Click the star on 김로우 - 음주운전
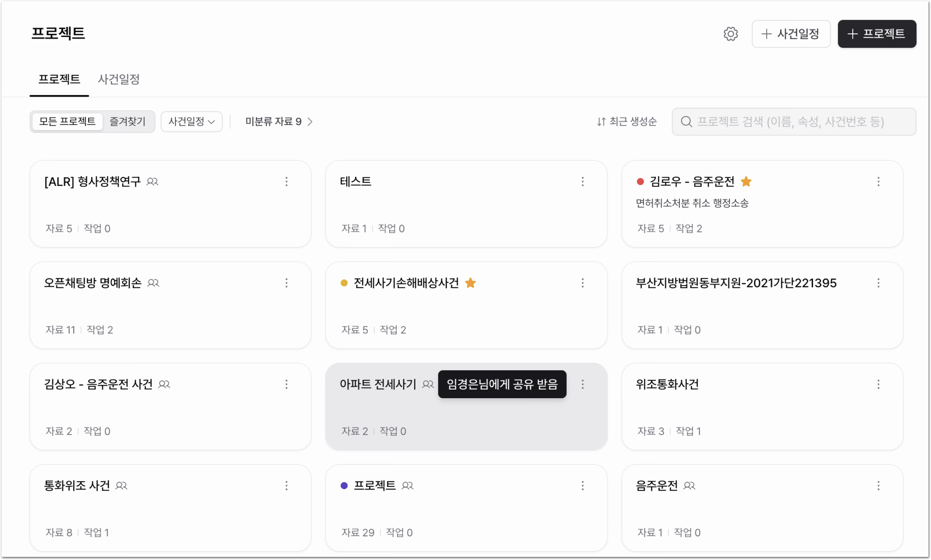Screen dimensions: 931x560 tap(746, 182)
